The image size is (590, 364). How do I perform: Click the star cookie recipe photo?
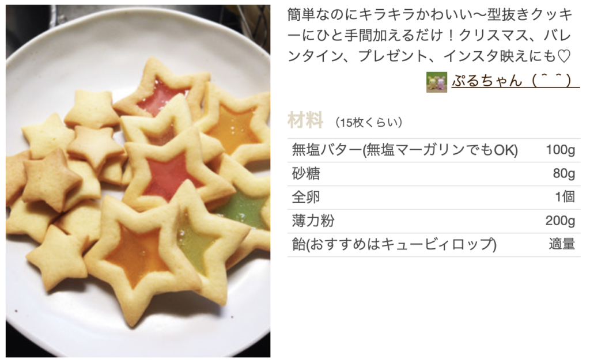(138, 181)
